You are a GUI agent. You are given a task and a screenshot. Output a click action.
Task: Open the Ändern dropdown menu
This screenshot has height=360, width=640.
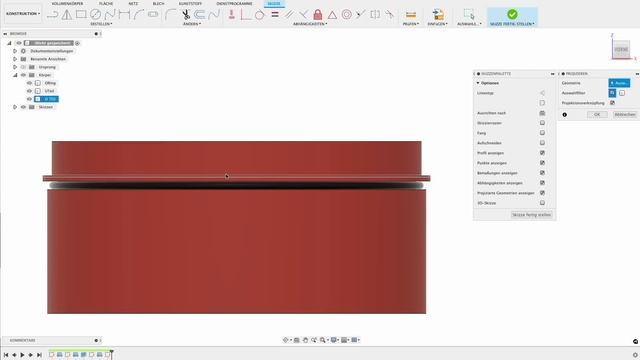click(191, 24)
